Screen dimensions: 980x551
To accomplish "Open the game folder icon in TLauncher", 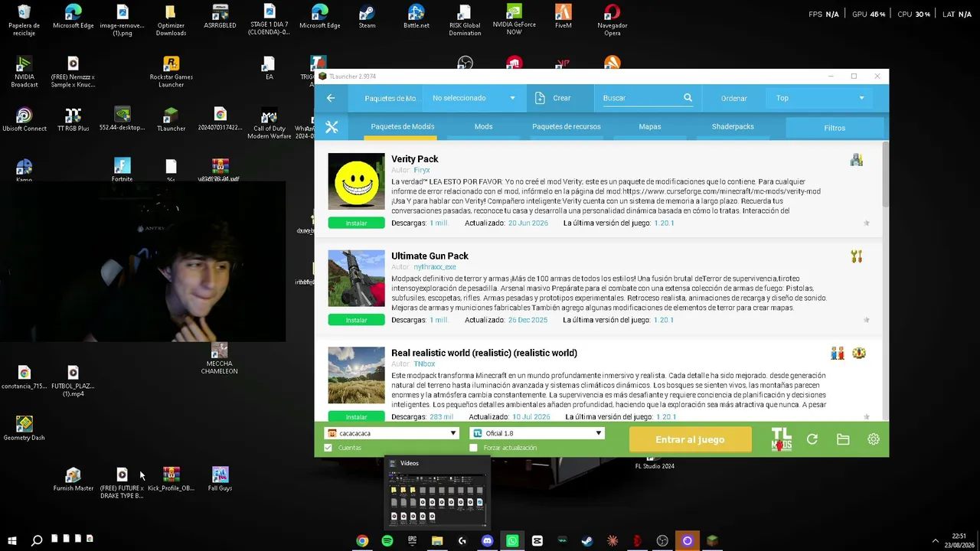I will (843, 439).
